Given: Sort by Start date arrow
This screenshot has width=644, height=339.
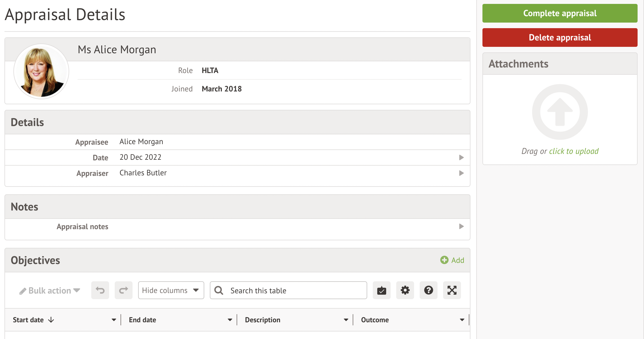Looking at the screenshot, I should 51,320.
